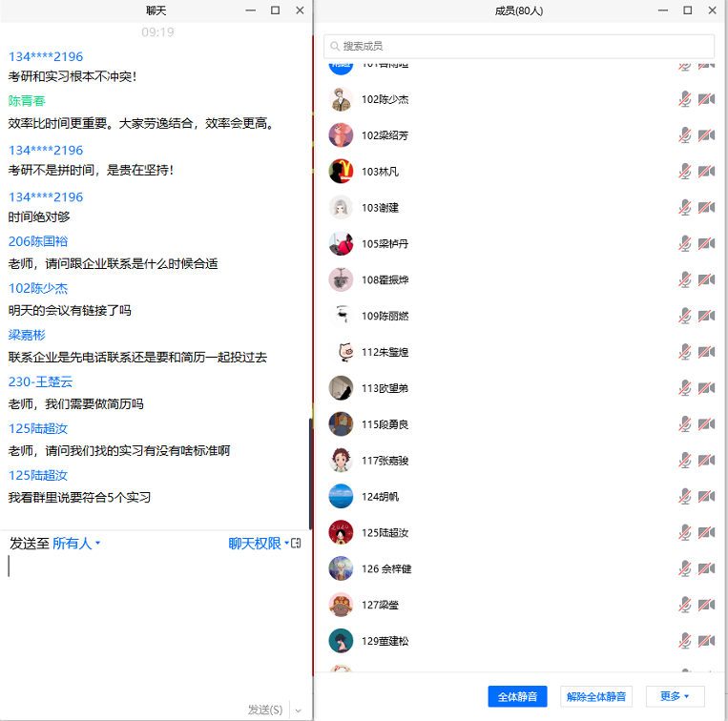Click the pop-out icon beside 聊天权限
Viewport: 728px width, 721px height.
click(296, 544)
